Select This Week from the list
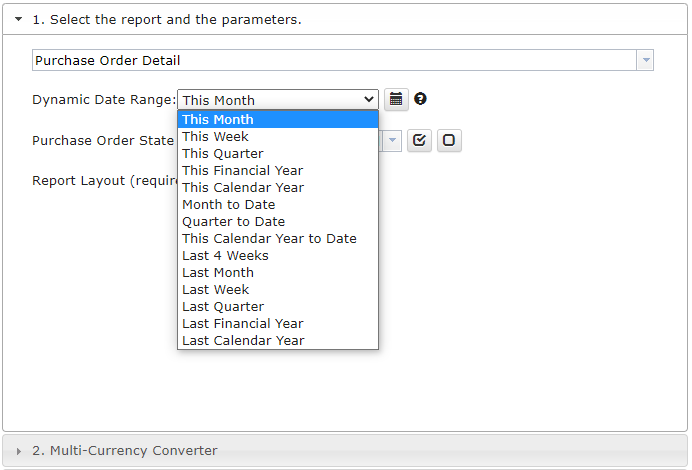This screenshot has height=470, width=692. 278,137
